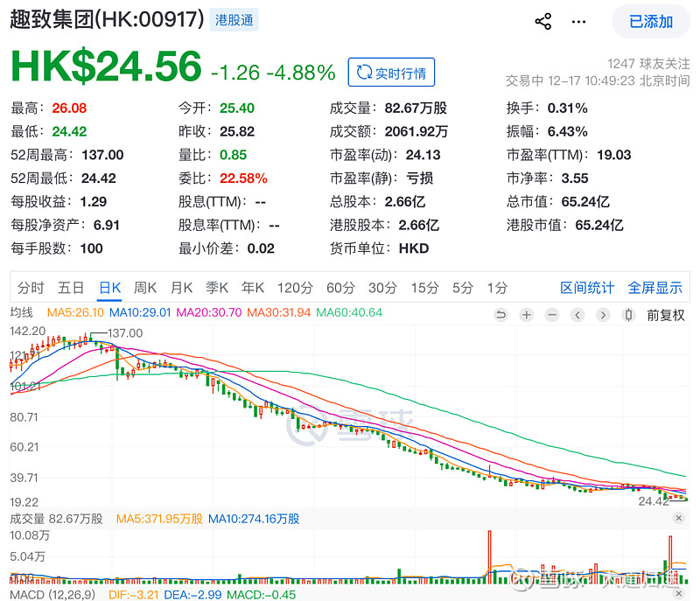Click the 24.42 low marker on chart

click(654, 501)
